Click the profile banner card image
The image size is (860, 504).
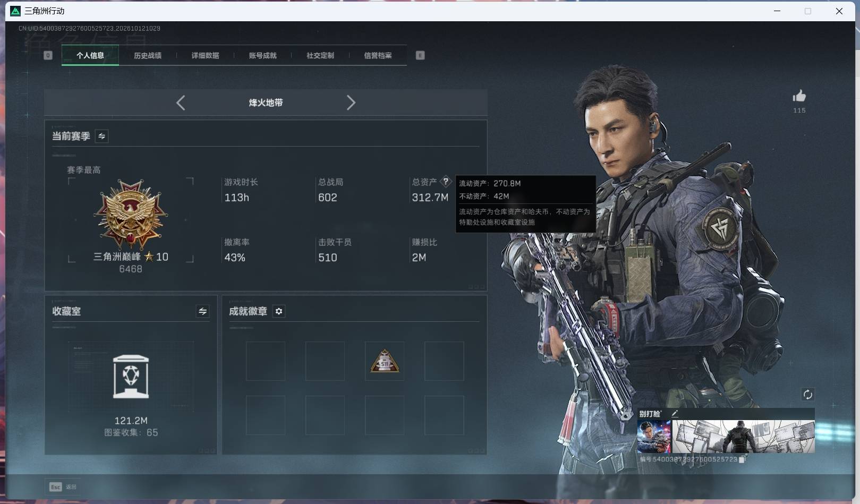click(x=743, y=437)
